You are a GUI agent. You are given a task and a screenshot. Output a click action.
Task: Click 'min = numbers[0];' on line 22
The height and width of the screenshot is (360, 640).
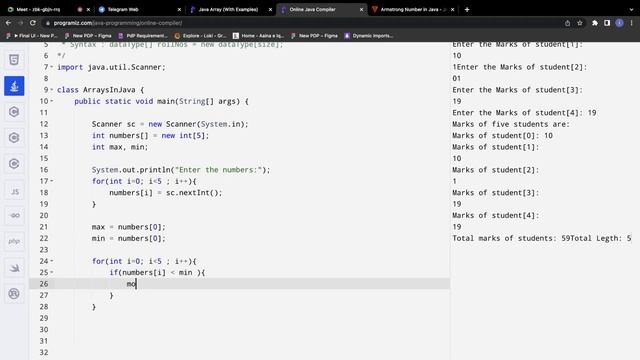click(x=129, y=238)
